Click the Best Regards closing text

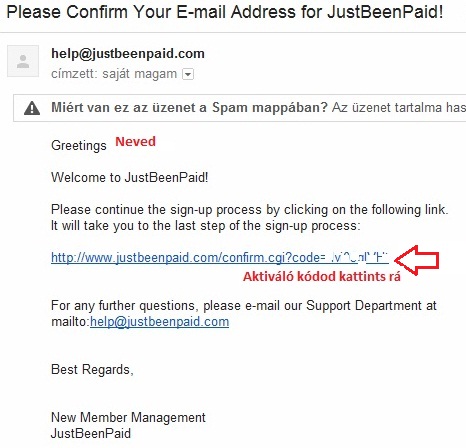click(92, 370)
